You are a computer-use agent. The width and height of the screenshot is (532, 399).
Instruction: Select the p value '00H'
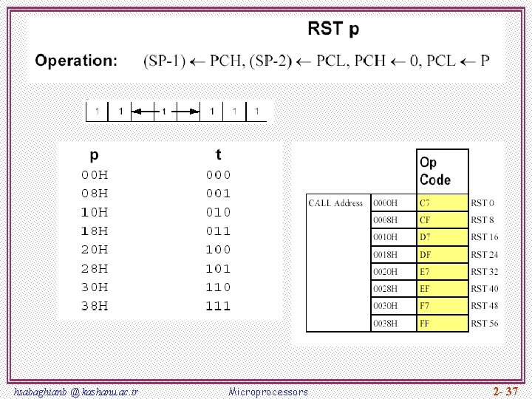pyautogui.click(x=95, y=175)
